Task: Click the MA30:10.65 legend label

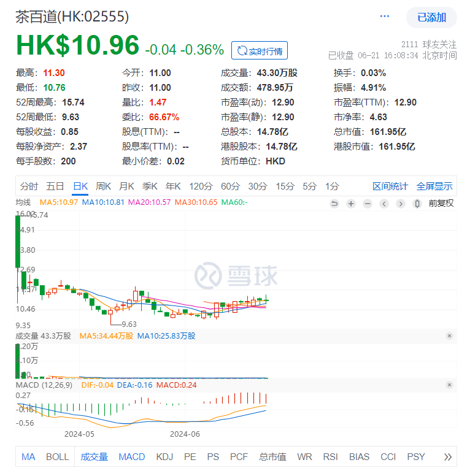Action: click(196, 202)
